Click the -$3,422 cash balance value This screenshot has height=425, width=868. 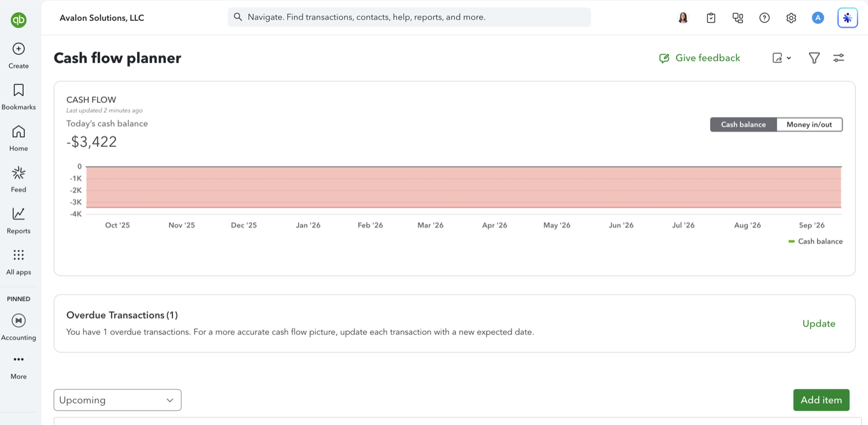pyautogui.click(x=91, y=142)
